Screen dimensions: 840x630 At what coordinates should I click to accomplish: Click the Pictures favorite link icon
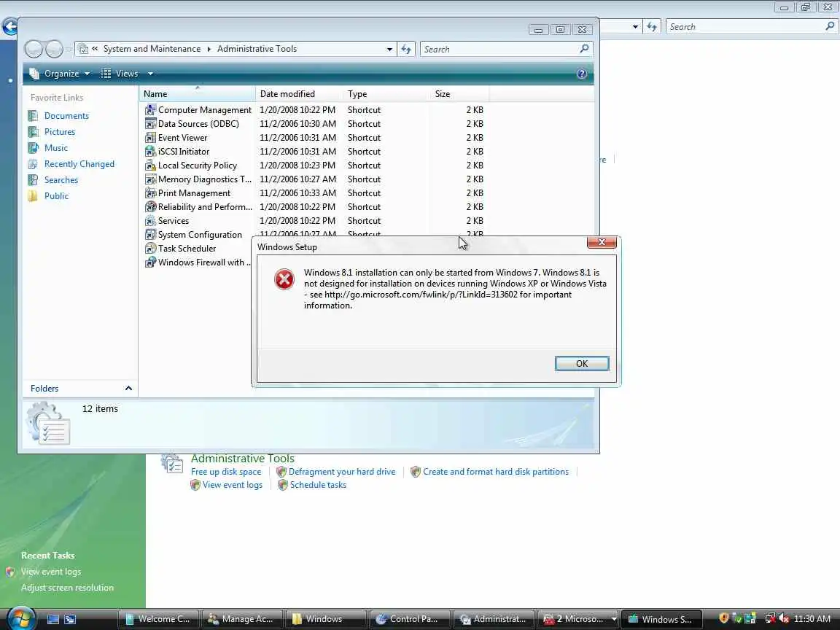pos(34,132)
